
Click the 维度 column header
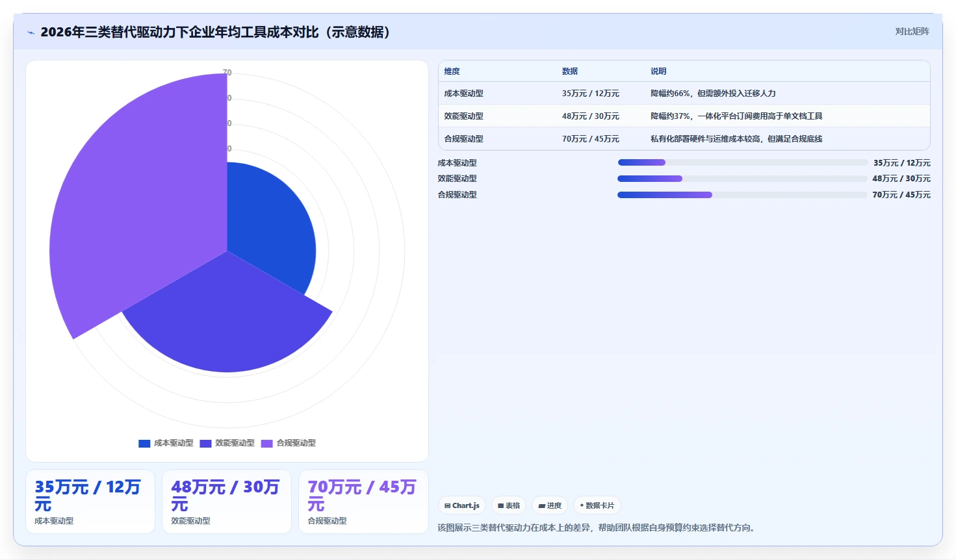[452, 71]
